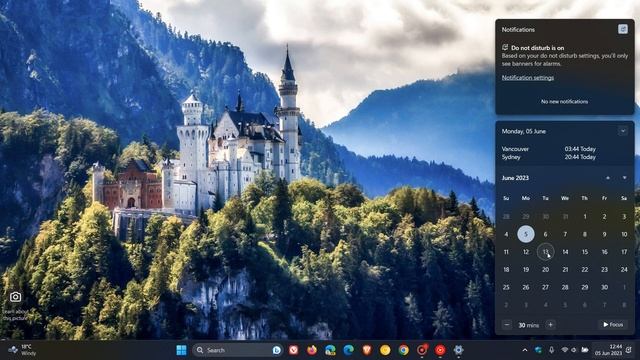Click the 'Monday, 05 June' date header
Viewport: 640px width, 360px height.
tap(524, 131)
